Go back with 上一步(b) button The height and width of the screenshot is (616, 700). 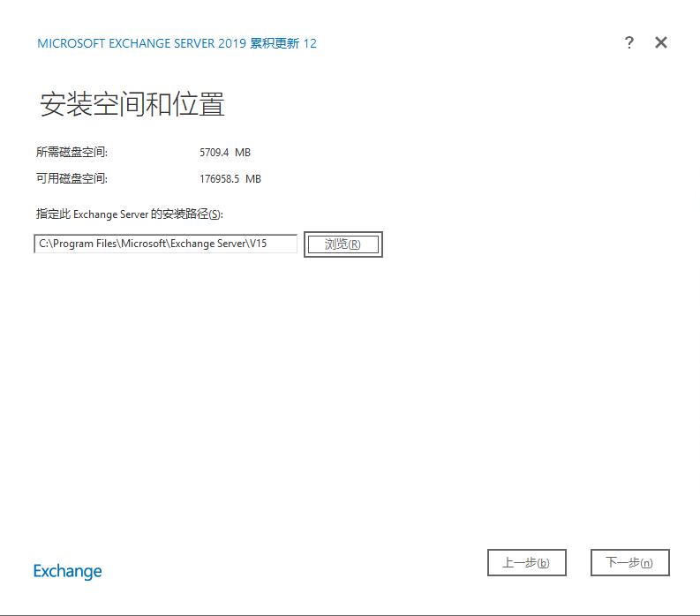527,562
